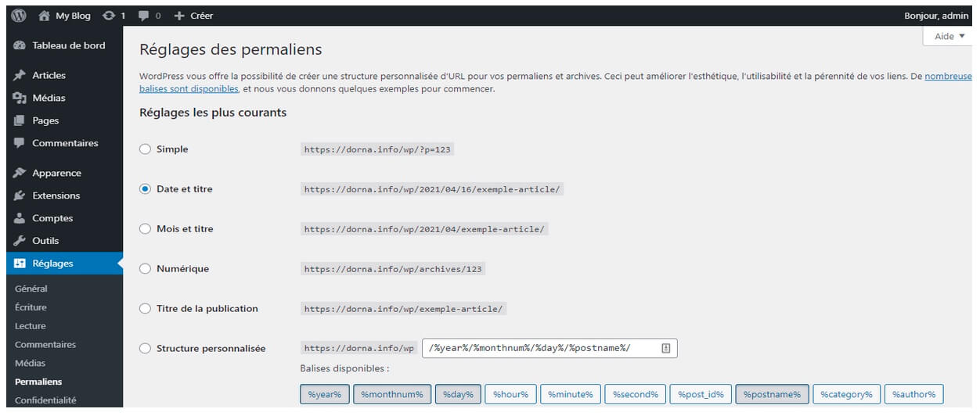Open the Général settings submenu

pyautogui.click(x=31, y=289)
